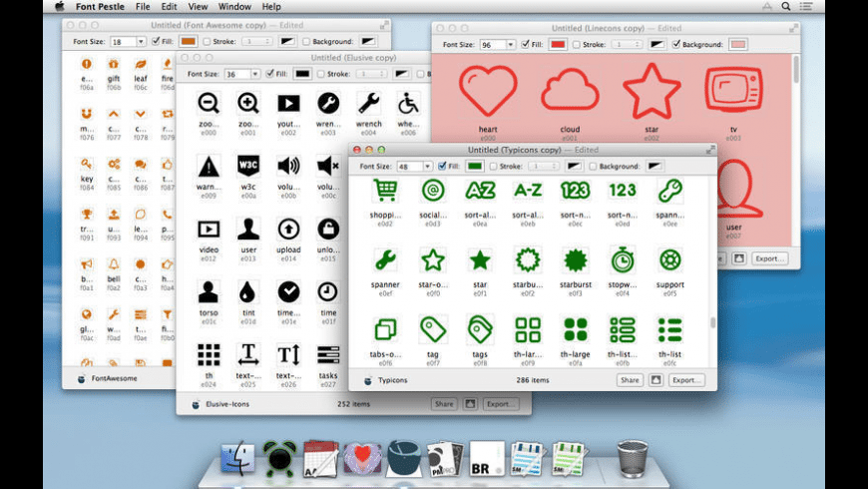Image resolution: width=868 pixels, height=489 pixels.
Task: Click the W3C glyph in Elusive window
Action: [x=248, y=166]
